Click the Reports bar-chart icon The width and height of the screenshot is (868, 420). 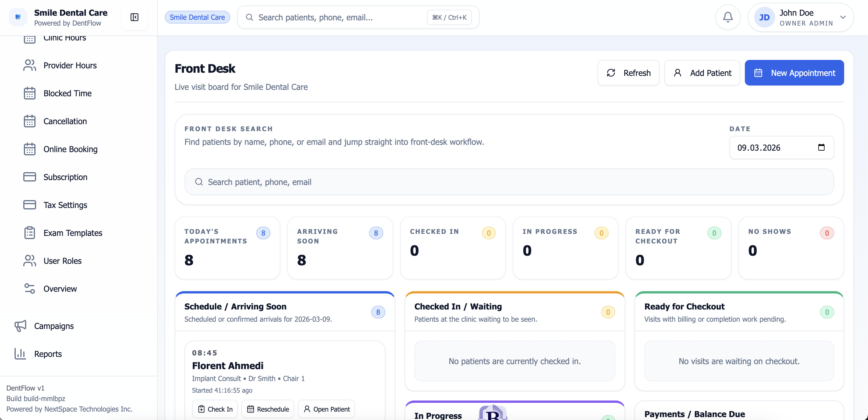coord(20,354)
